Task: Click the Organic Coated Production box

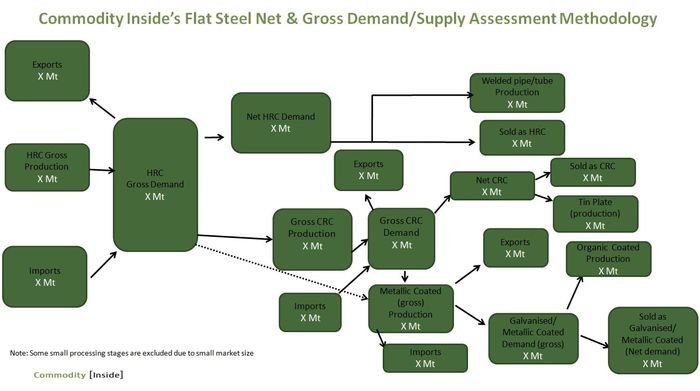Action: point(608,259)
